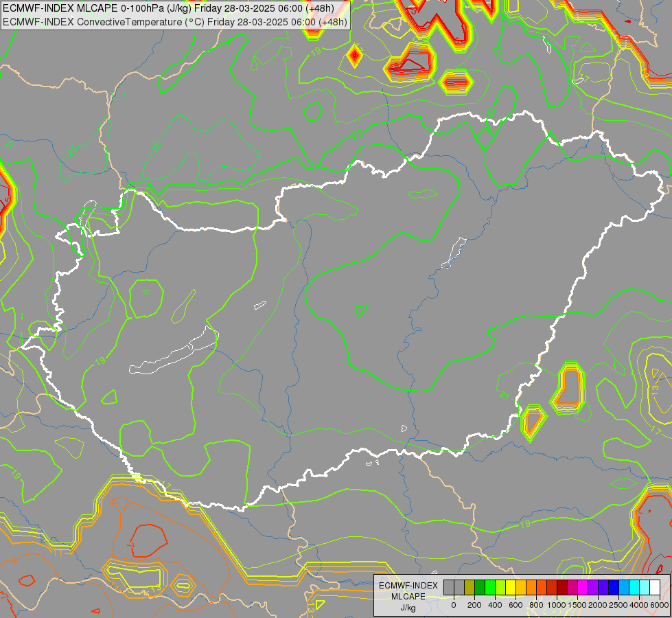This screenshot has width=672, height=618.
Task: Choose the dark red swatch left of 1500
Action: tap(562, 588)
